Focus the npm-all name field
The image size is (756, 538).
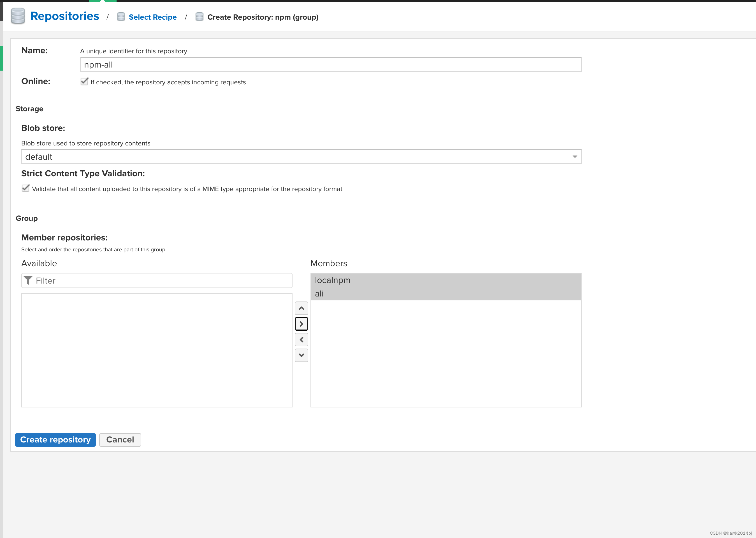pyautogui.click(x=330, y=65)
